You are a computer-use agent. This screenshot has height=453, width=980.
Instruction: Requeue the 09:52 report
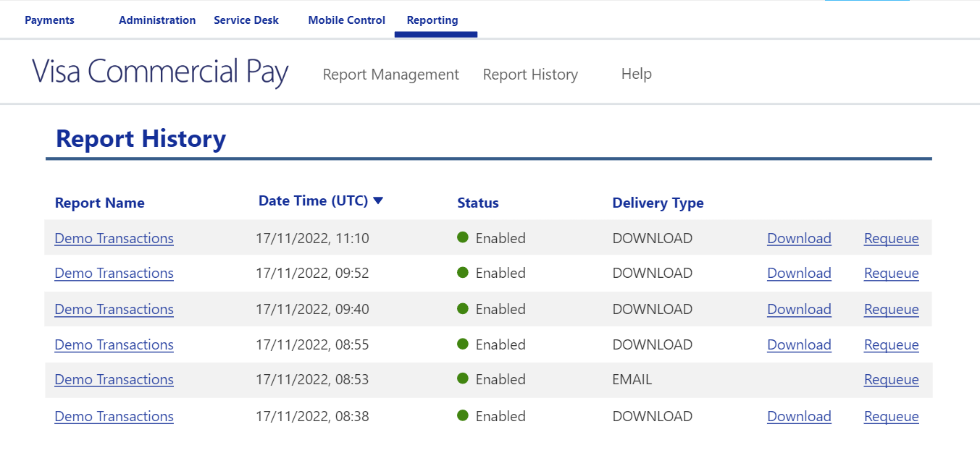pyautogui.click(x=892, y=273)
